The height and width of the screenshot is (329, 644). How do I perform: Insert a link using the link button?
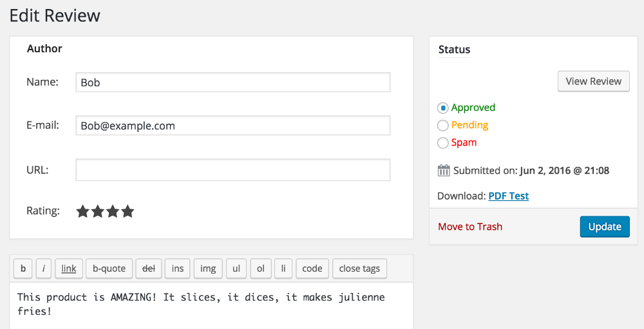pyautogui.click(x=68, y=268)
